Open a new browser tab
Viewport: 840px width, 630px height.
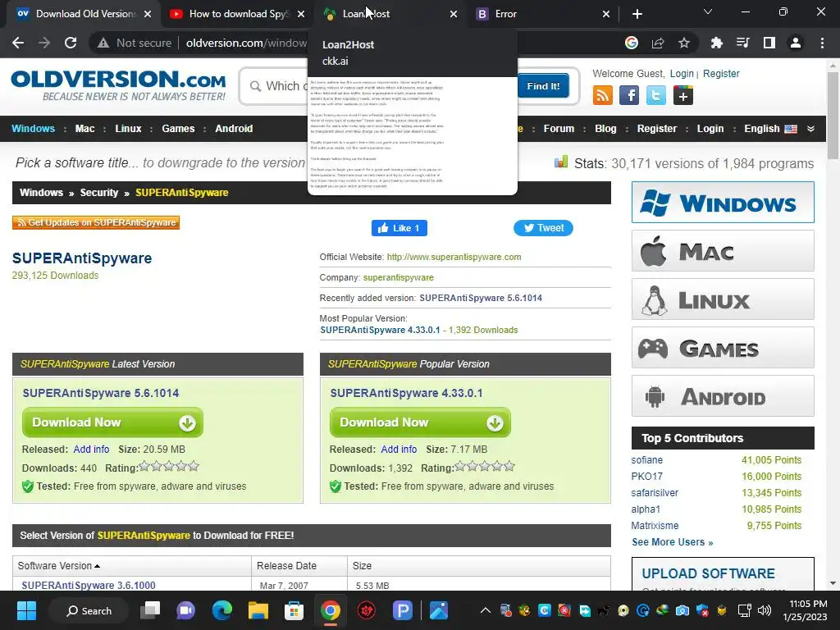point(637,14)
